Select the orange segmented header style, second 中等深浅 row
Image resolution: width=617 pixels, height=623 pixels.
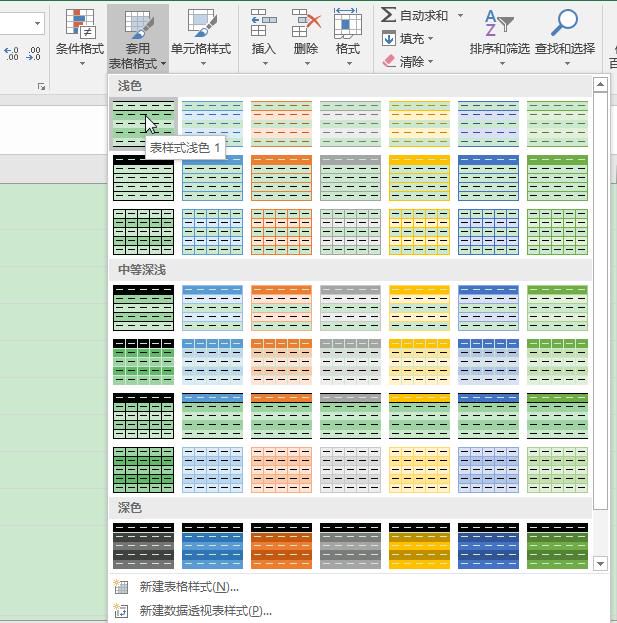click(281, 362)
